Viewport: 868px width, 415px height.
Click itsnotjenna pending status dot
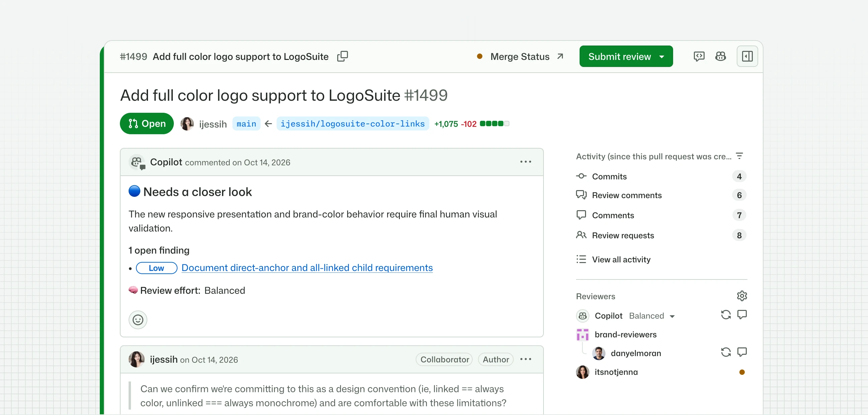[x=742, y=372]
